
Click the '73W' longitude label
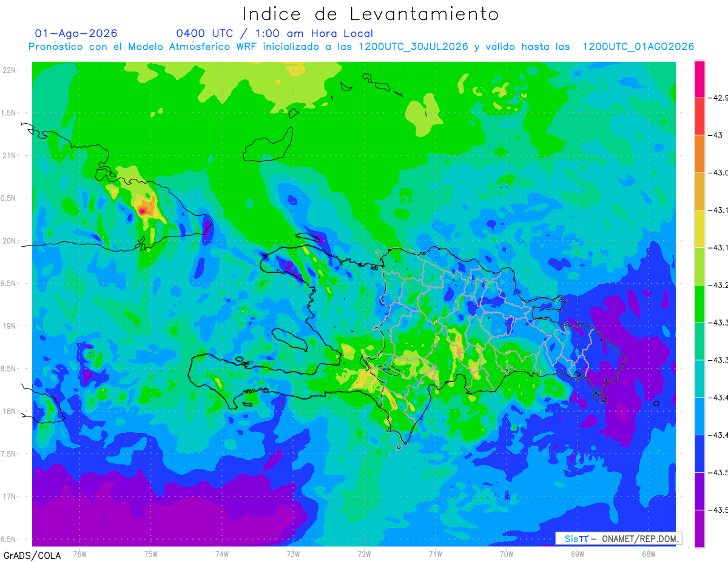293,554
